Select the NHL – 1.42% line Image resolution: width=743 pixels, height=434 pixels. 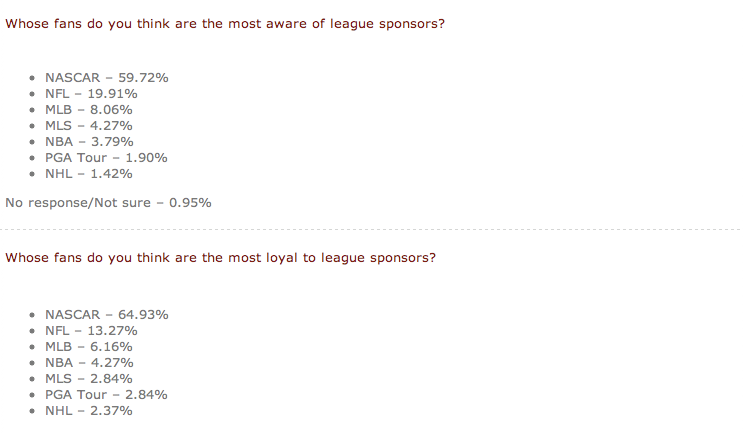click(x=89, y=174)
